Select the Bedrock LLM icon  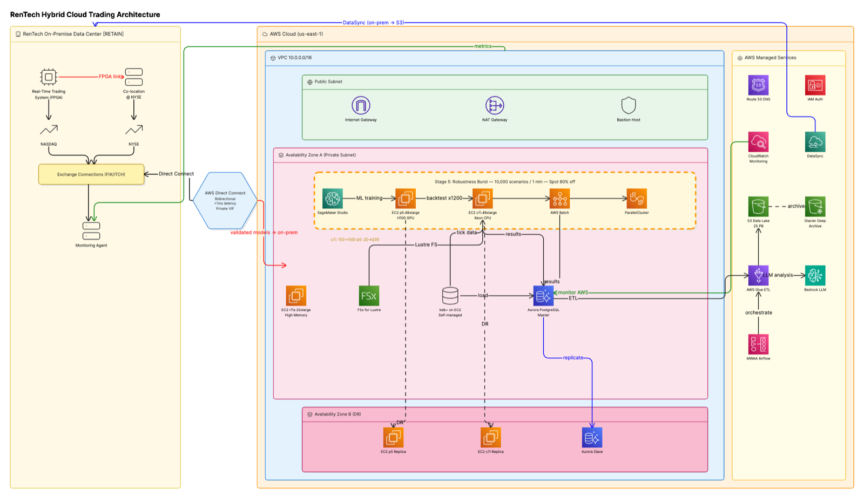click(815, 275)
